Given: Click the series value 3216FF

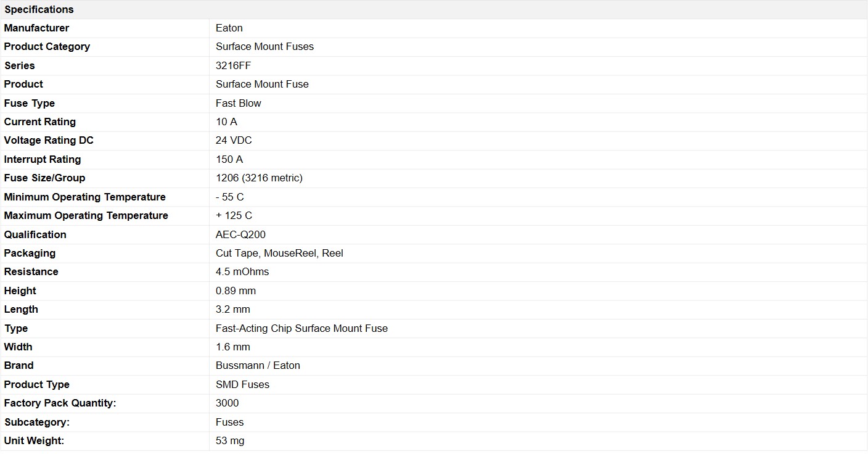Looking at the screenshot, I should coord(234,65).
